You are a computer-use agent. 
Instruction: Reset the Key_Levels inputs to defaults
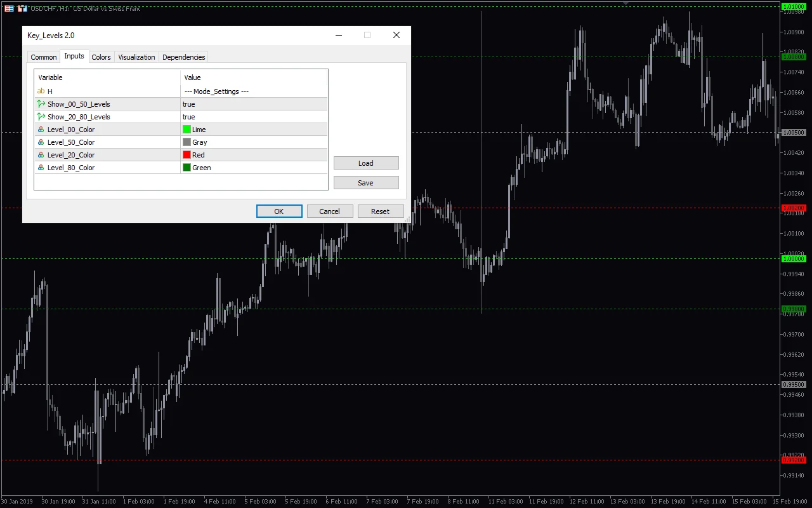381,211
